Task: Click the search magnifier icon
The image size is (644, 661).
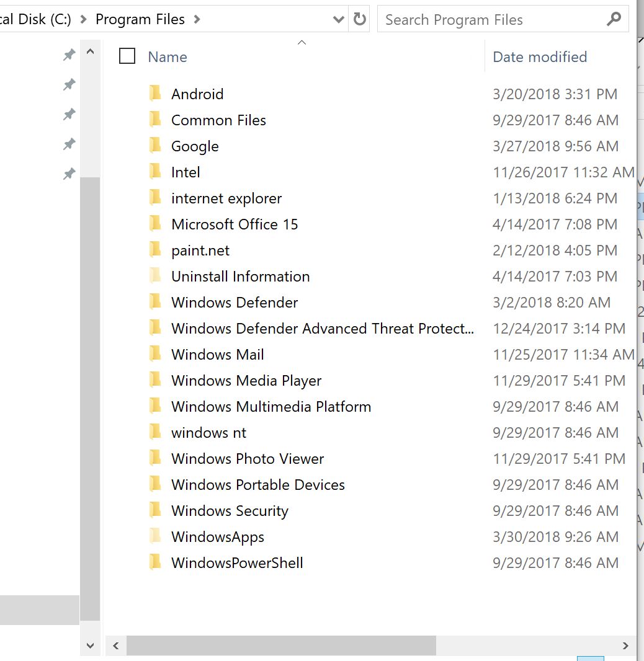Action: click(x=614, y=19)
